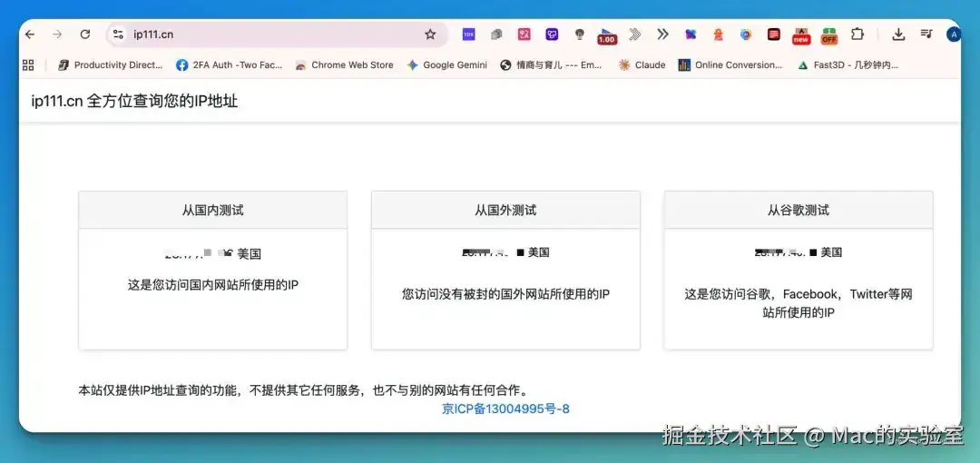
Task: Click the 本站仅提供IP地址查询的功能 disclaimer text
Action: (304, 391)
